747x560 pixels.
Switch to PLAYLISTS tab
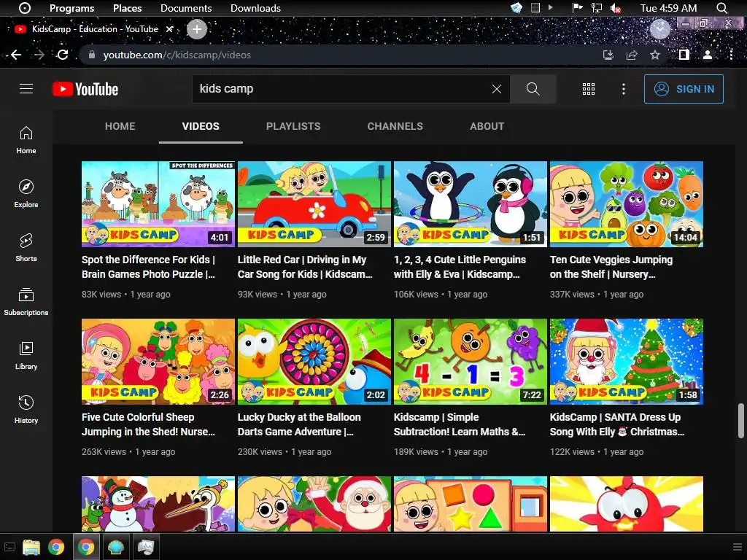(293, 126)
